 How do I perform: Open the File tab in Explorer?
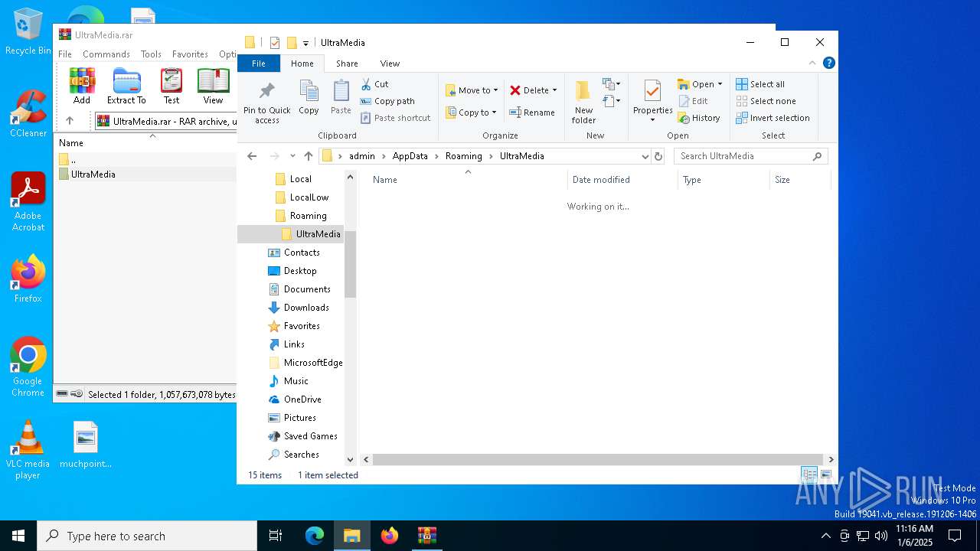pyautogui.click(x=259, y=64)
